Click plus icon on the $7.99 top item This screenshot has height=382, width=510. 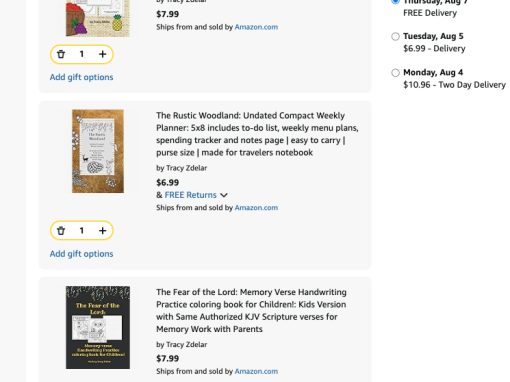click(x=102, y=54)
